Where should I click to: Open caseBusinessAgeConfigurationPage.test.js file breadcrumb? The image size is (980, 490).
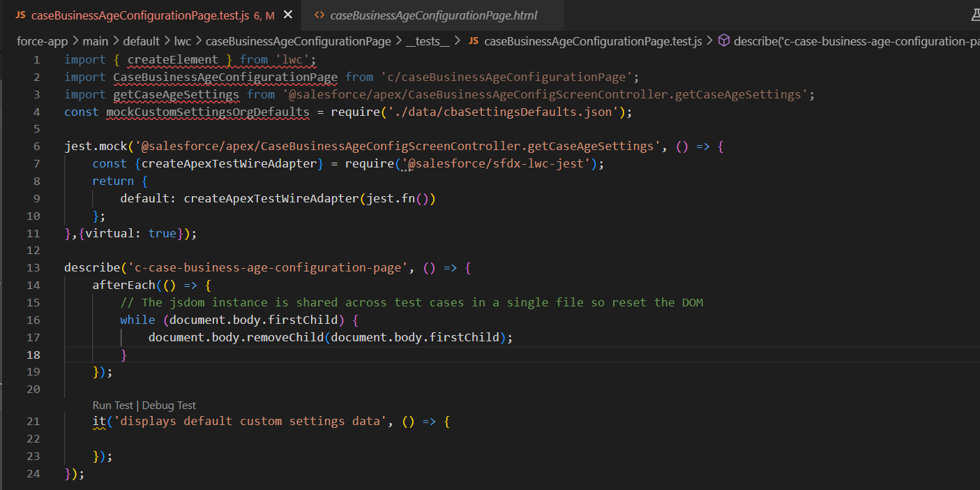click(593, 41)
